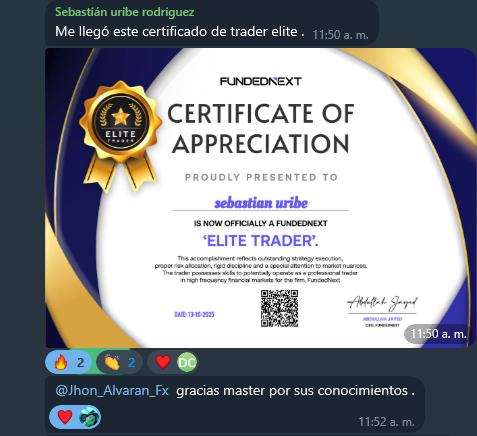Click the text message about certificado de trader elite

pyautogui.click(x=180, y=32)
